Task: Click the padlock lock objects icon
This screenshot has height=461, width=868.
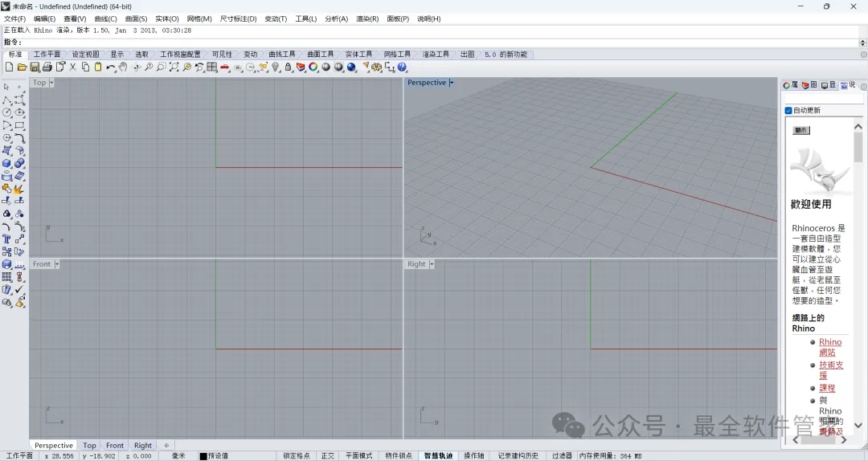Action: (x=288, y=67)
